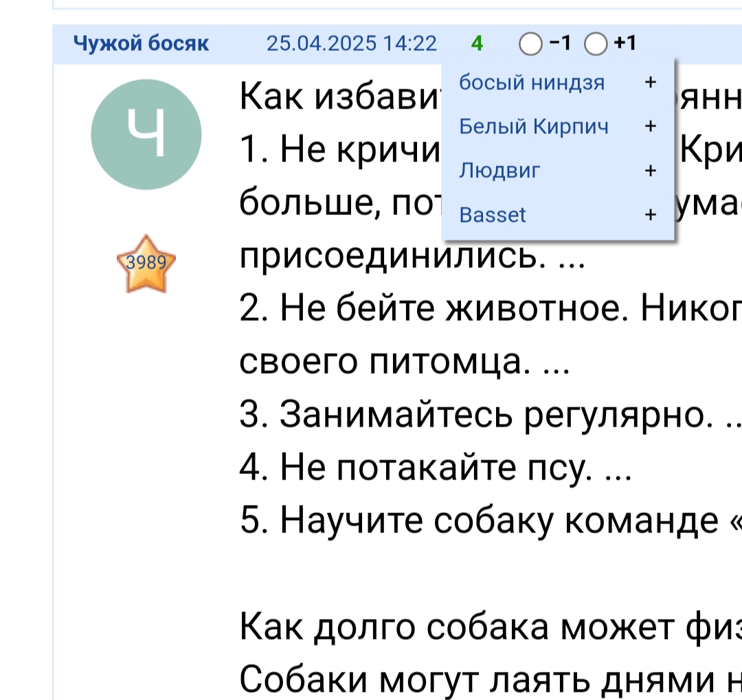The height and width of the screenshot is (700, 742).
Task: Open post timestamp 25.04.2025 14:22
Action: pyautogui.click(x=351, y=43)
